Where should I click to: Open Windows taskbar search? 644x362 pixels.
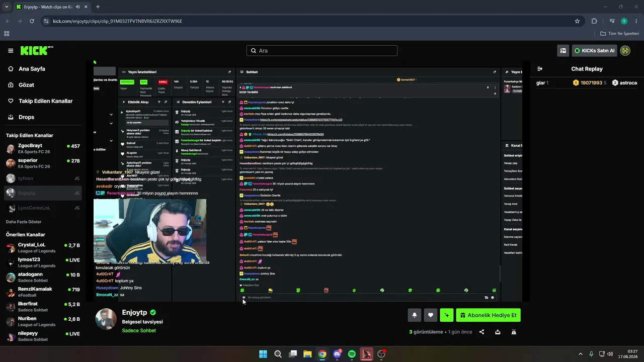coord(278,354)
